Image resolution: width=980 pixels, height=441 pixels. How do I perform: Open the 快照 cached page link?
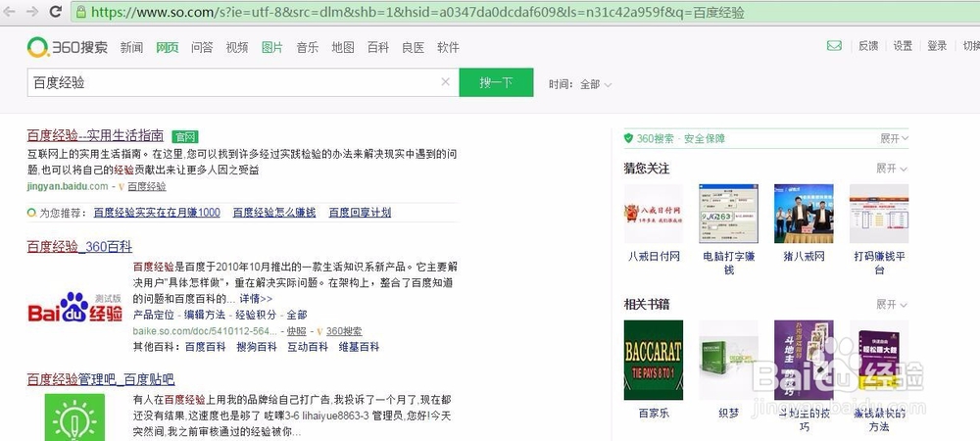point(297,331)
